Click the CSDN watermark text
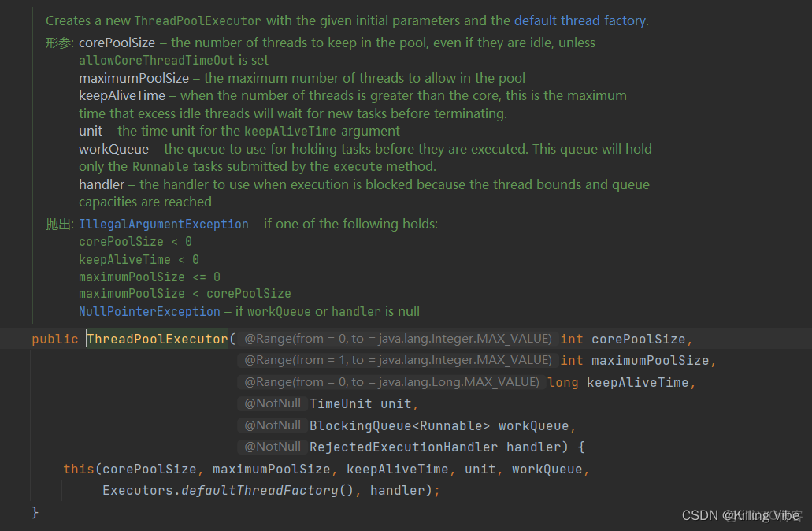 point(740,515)
